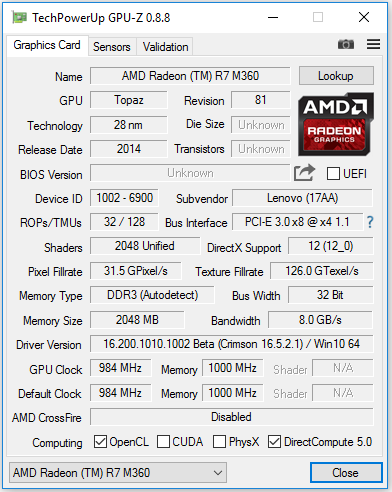
Task: Toggle the DirectCompute 5.0 checkbox
Action: [274, 441]
